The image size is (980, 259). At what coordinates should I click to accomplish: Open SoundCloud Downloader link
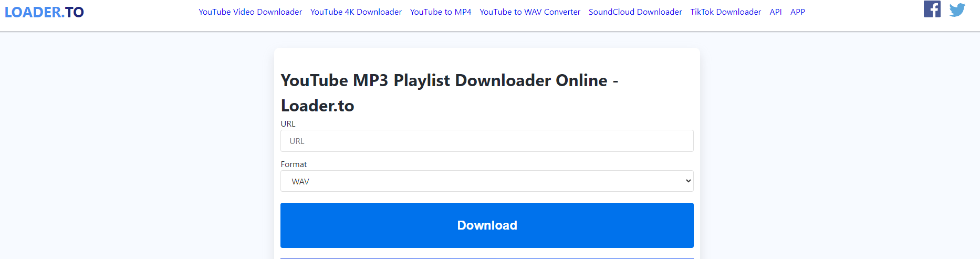tap(635, 12)
